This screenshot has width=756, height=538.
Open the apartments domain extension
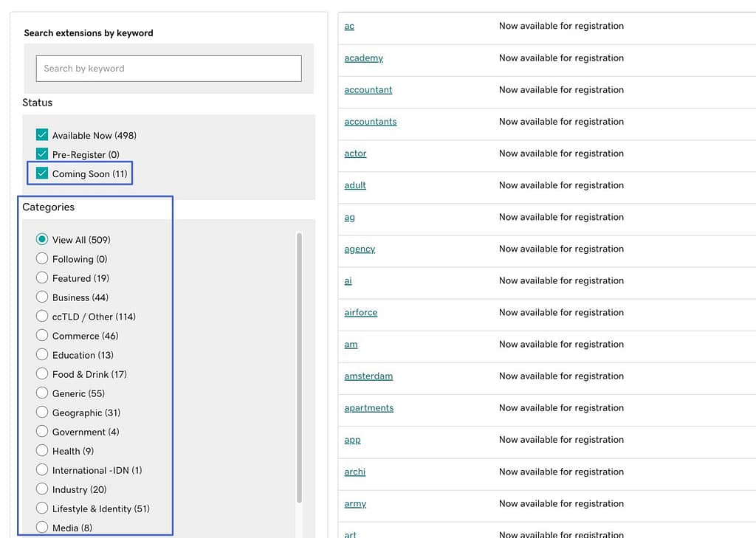pos(370,407)
